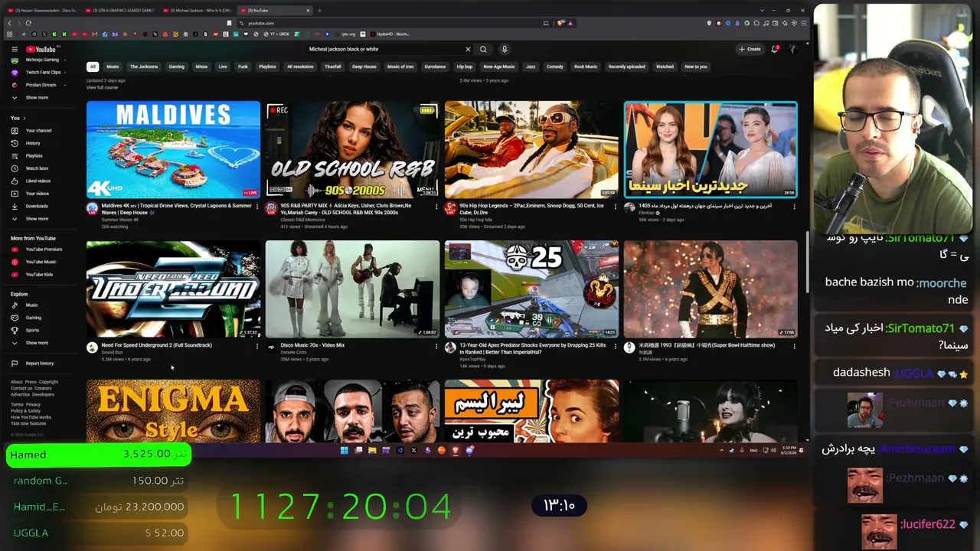Open options menu for Need For Speed video
Image resolution: width=980 pixels, height=551 pixels.
pos(257,346)
